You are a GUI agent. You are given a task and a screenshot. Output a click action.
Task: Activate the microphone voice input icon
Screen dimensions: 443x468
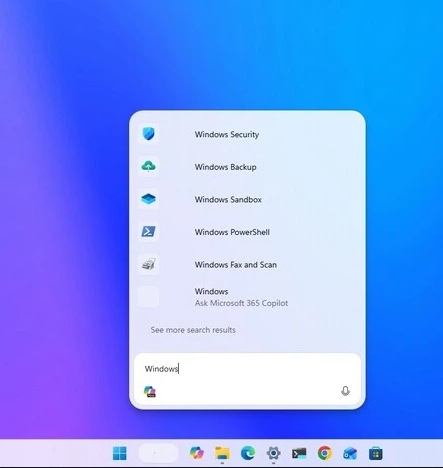345,391
